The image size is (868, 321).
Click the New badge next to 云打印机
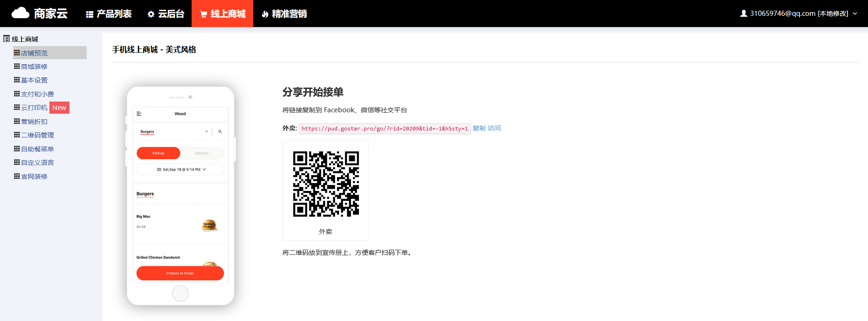tap(59, 108)
